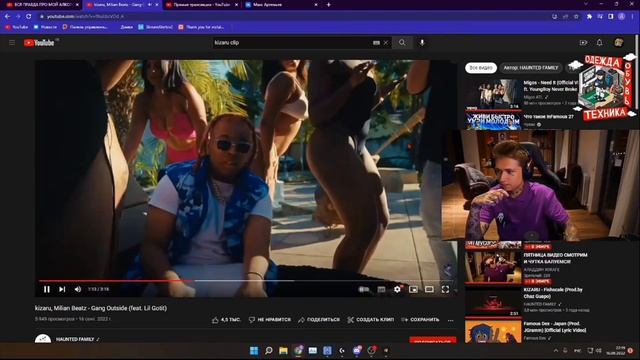The image size is (640, 360).
Task: Open on-screen keyboard icon in search
Action: coord(376,42)
